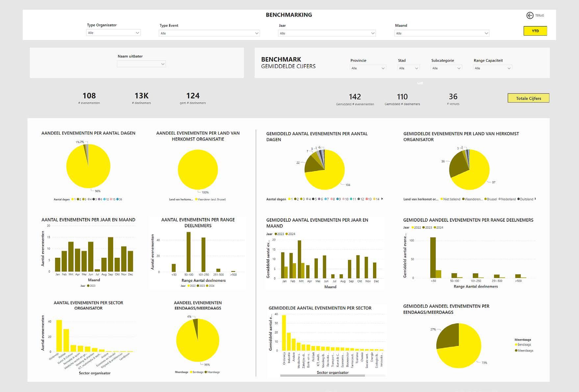Open the Naam uitbater dropdown
Screen dimensions: 579x392
[141, 64]
